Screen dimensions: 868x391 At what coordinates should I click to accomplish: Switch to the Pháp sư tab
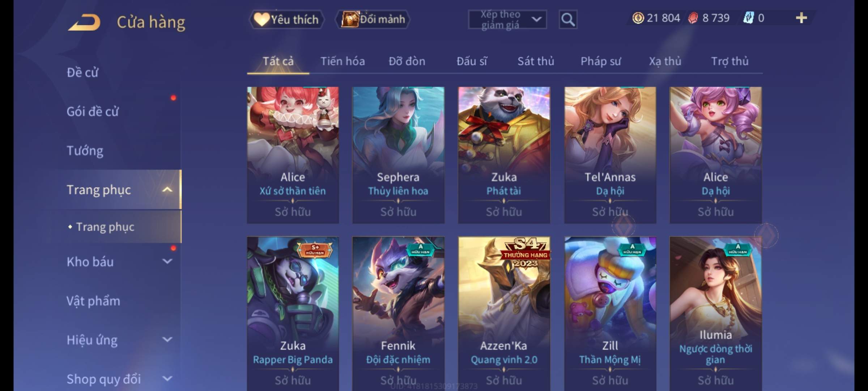(601, 61)
